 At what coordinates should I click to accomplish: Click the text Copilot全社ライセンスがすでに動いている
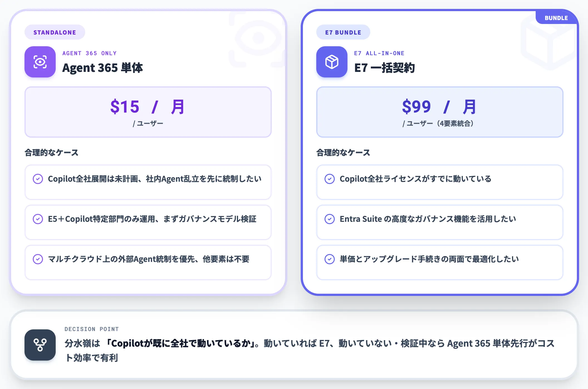415,179
